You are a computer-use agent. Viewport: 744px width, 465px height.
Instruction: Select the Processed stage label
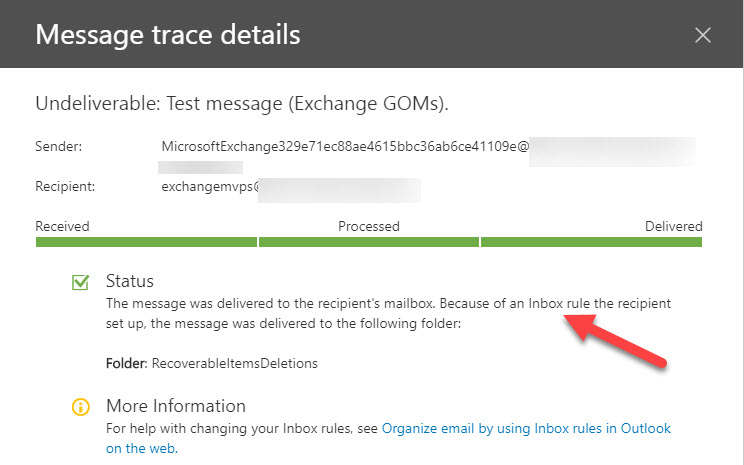pyautogui.click(x=368, y=226)
